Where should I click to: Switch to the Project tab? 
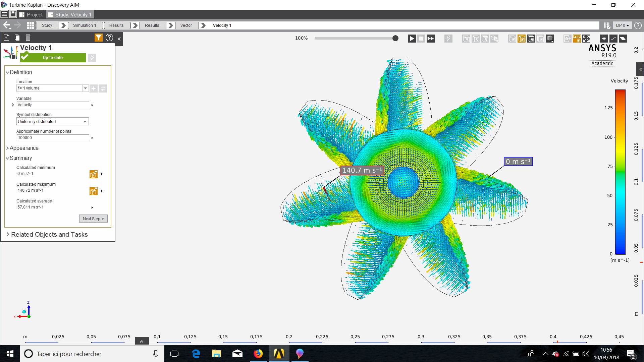pyautogui.click(x=32, y=14)
